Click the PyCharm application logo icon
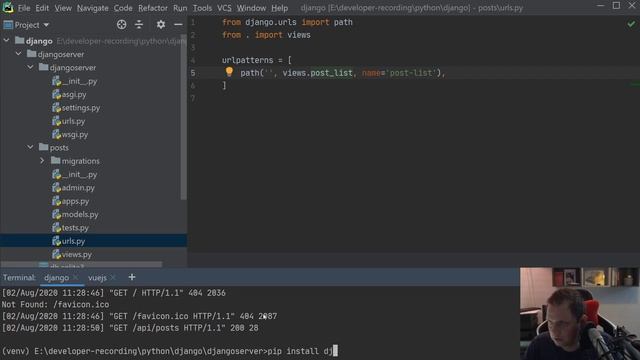Image resolution: width=640 pixels, height=360 pixels. (8, 7)
